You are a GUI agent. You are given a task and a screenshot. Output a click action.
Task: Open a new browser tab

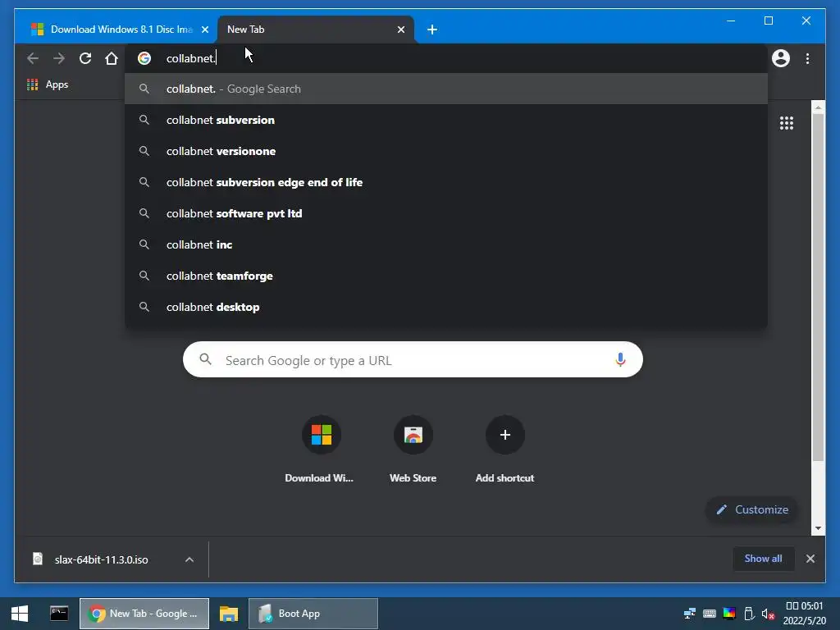[x=432, y=30]
